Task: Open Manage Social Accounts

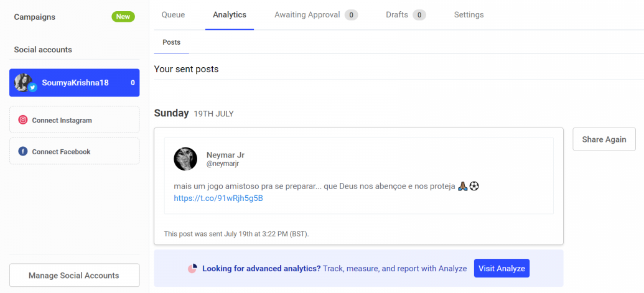Action: 74,276
